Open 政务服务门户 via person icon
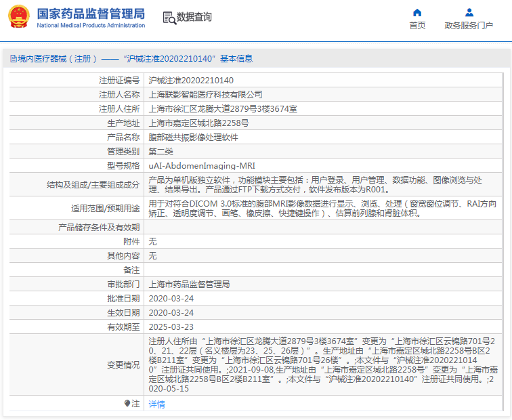512x420 pixels. [x=469, y=12]
